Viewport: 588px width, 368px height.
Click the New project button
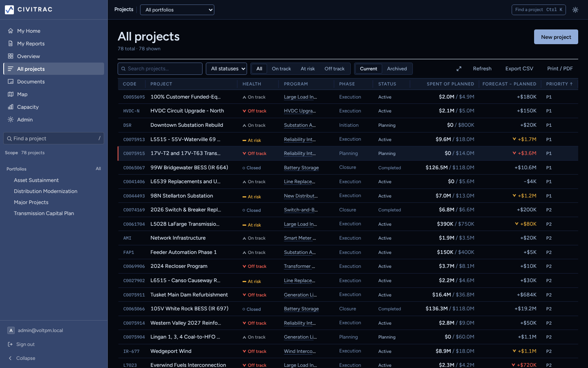coord(556,37)
